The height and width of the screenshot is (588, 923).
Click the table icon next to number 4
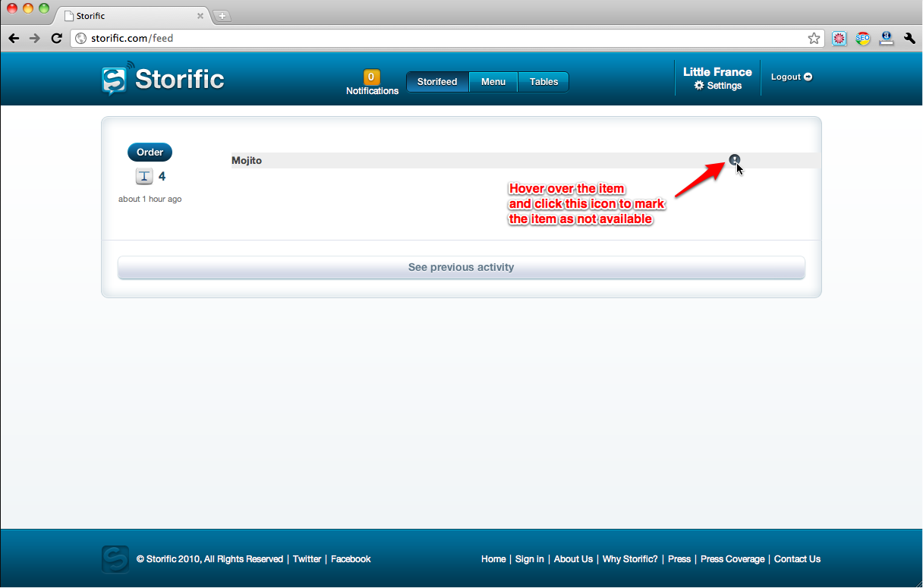coord(144,177)
